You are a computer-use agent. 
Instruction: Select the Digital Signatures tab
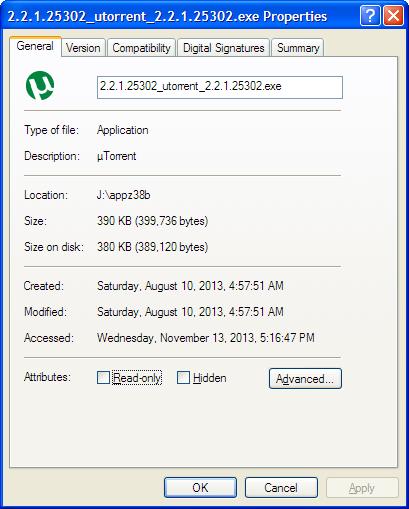click(x=224, y=48)
